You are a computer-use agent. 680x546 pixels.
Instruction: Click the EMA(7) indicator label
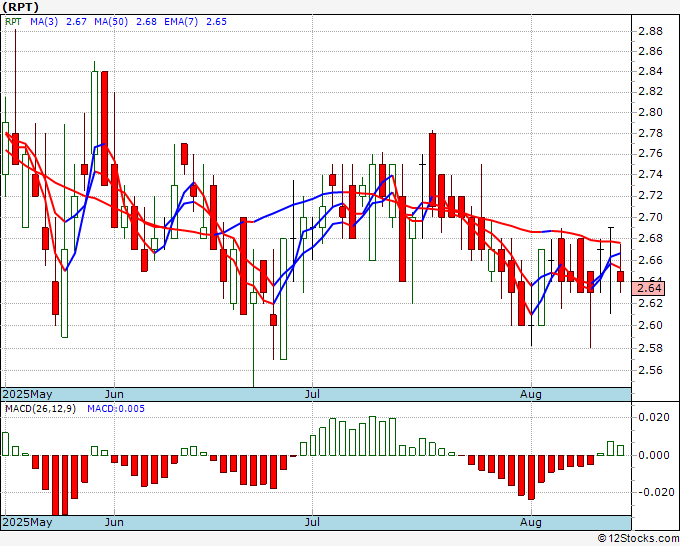[x=181, y=22]
